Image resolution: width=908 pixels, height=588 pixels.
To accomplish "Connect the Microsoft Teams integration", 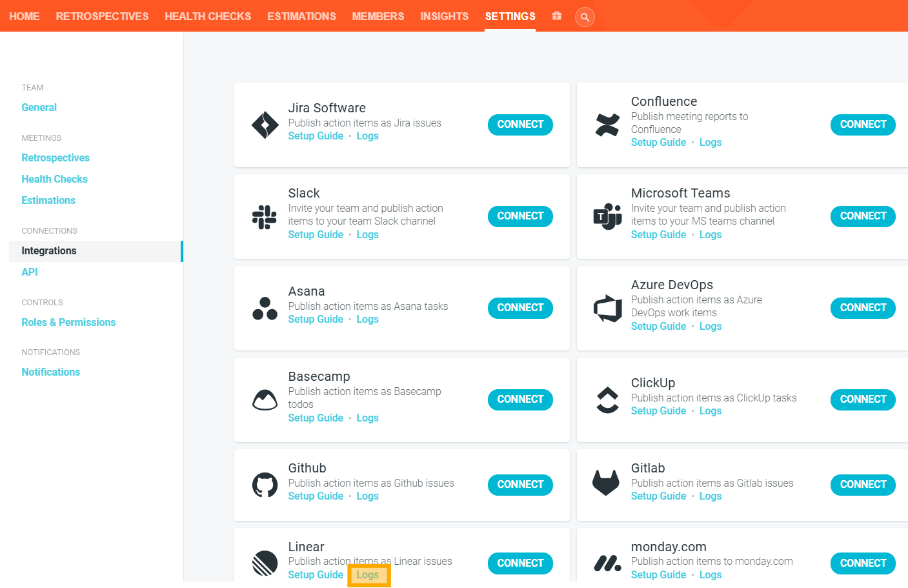I will tap(863, 216).
